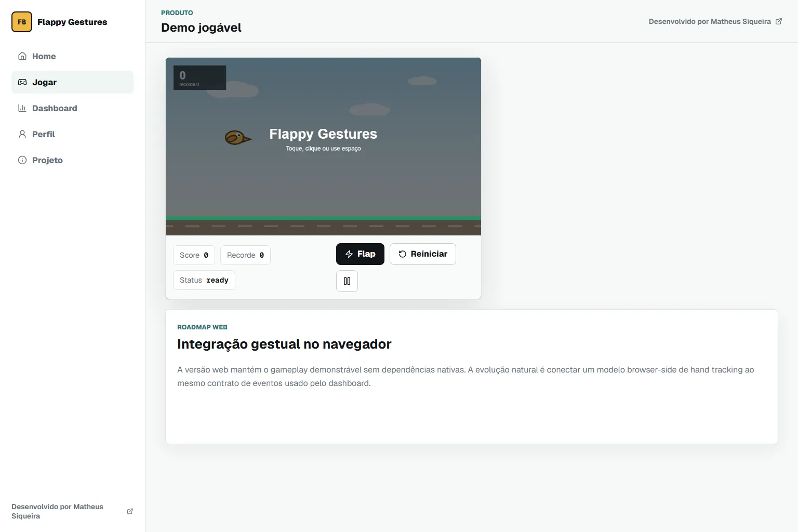Click the Reiniciar button

[423, 254]
